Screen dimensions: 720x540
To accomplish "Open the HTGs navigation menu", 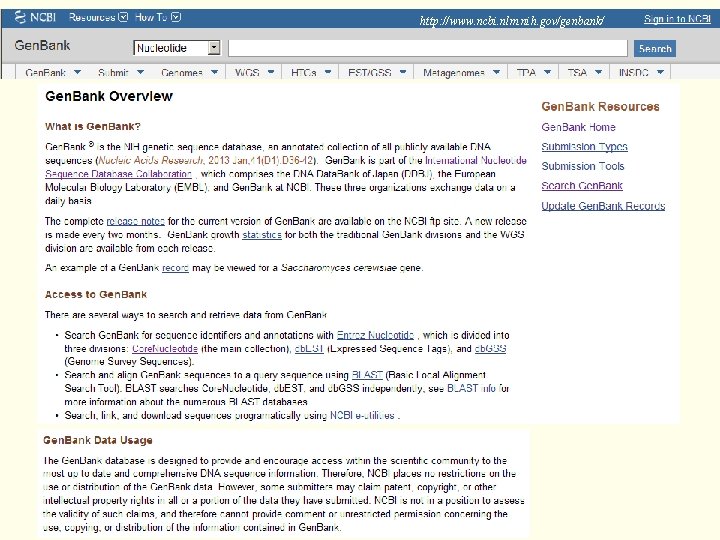I will point(310,73).
